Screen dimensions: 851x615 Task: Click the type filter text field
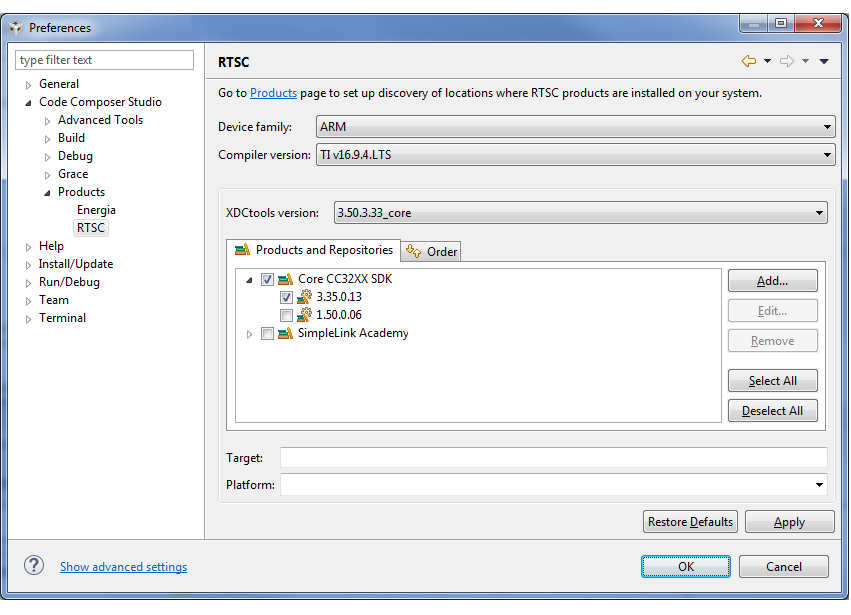(x=104, y=60)
